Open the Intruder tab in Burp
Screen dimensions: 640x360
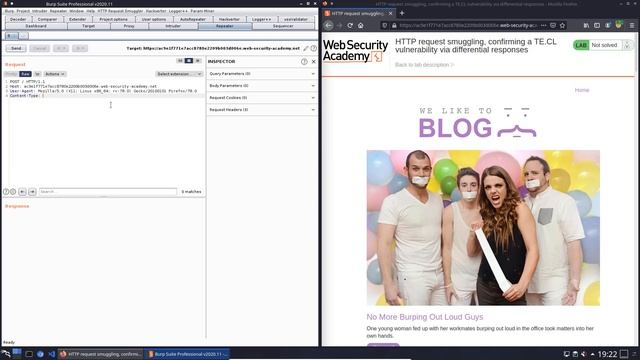(173, 26)
